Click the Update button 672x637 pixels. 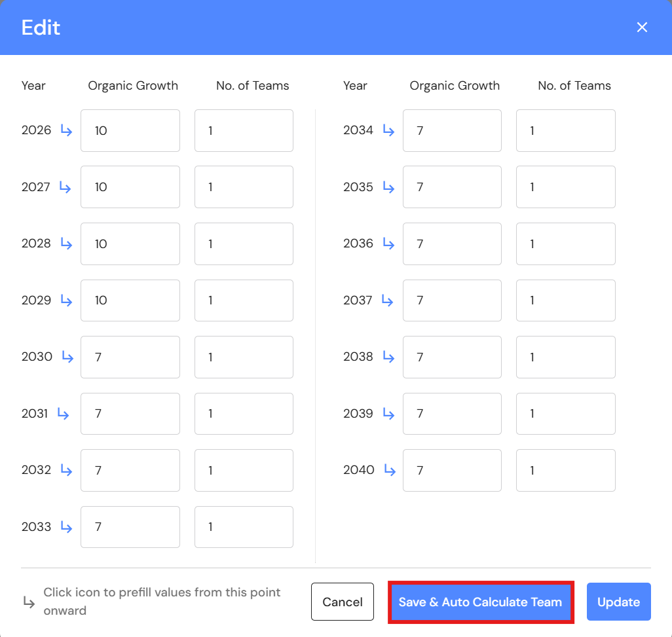coord(618,602)
